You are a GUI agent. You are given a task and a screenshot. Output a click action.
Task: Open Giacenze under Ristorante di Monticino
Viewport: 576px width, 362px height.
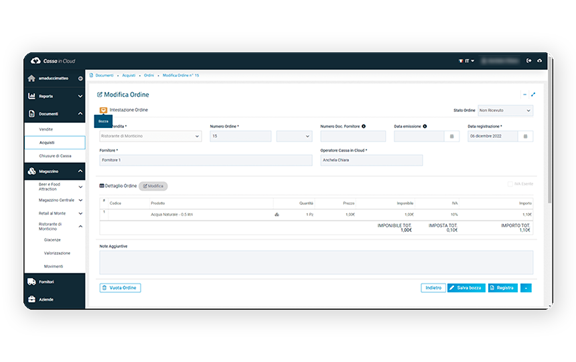coord(52,240)
